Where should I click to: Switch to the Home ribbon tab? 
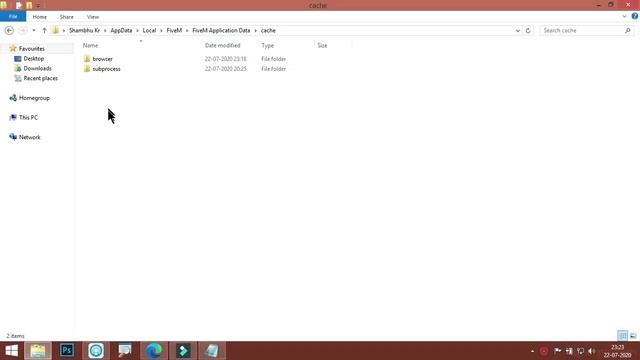[40, 17]
